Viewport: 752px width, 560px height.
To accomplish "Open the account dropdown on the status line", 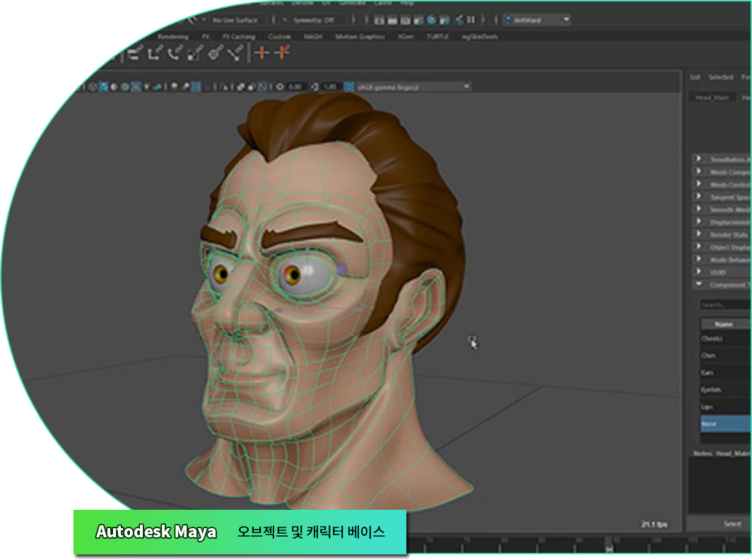I will 536,20.
